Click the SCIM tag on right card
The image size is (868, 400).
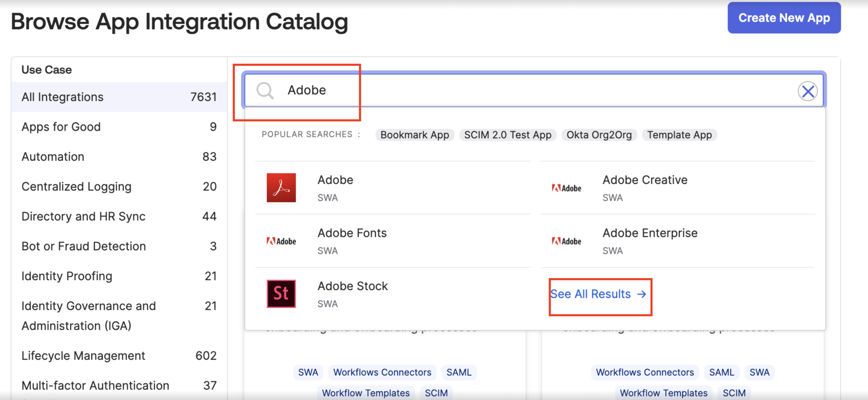734,393
